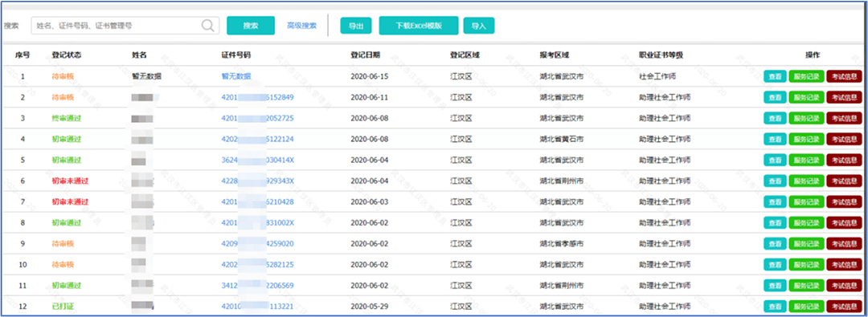Open 考试信息 for row 7
This screenshot has width=868, height=317.
(844, 202)
